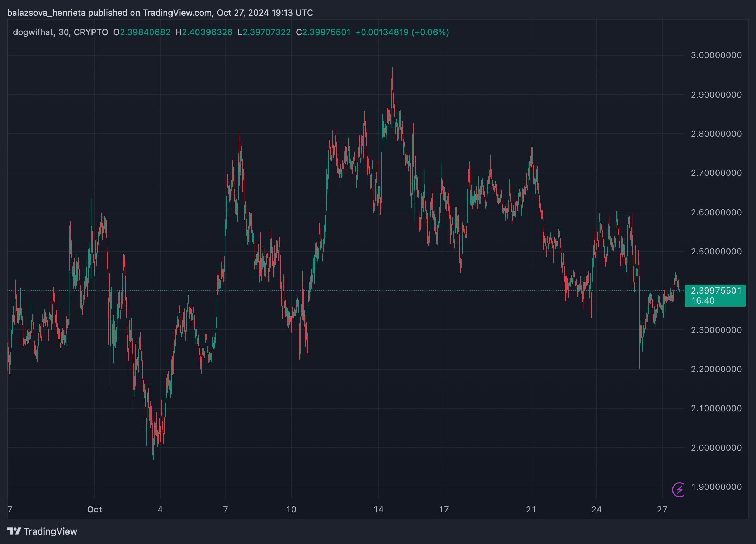
Task: Click the dogwifhat symbol name in header
Action: point(33,32)
